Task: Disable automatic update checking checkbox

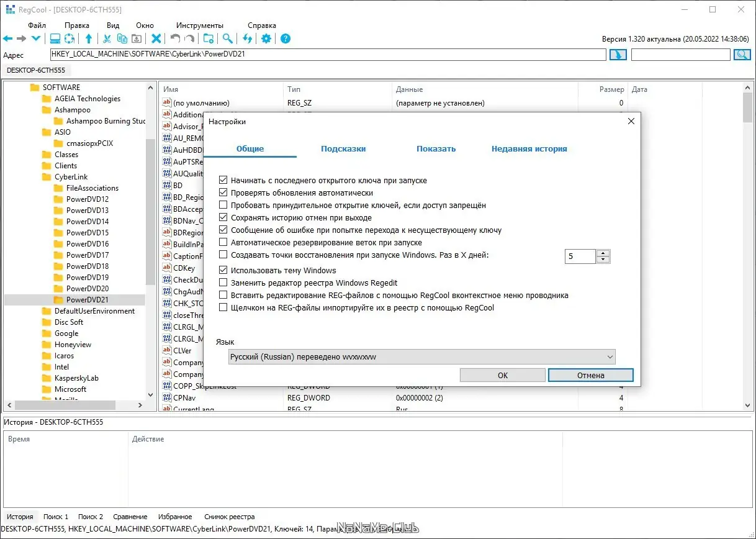Action: (223, 192)
